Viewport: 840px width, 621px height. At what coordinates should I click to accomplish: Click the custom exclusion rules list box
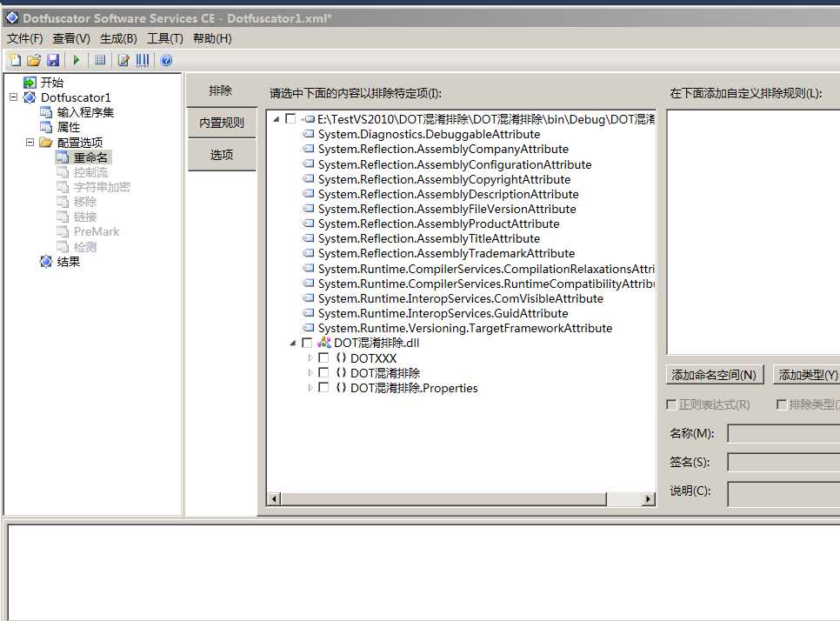click(753, 231)
